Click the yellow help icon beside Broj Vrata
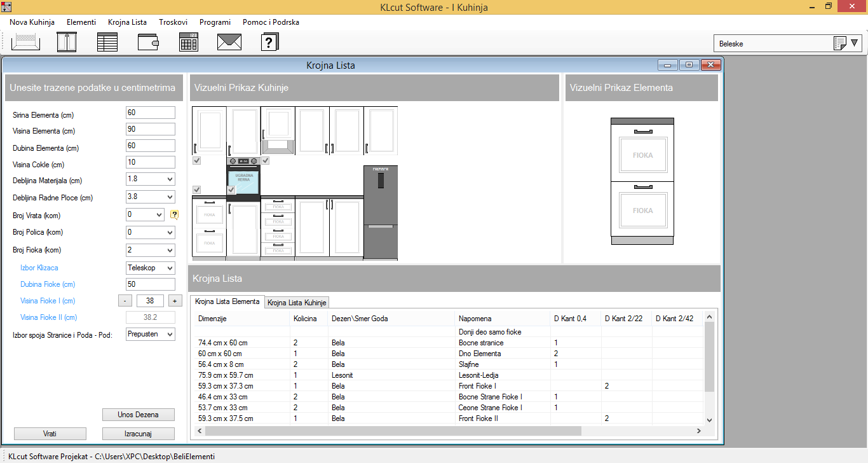This screenshot has height=463, width=868. coord(174,215)
